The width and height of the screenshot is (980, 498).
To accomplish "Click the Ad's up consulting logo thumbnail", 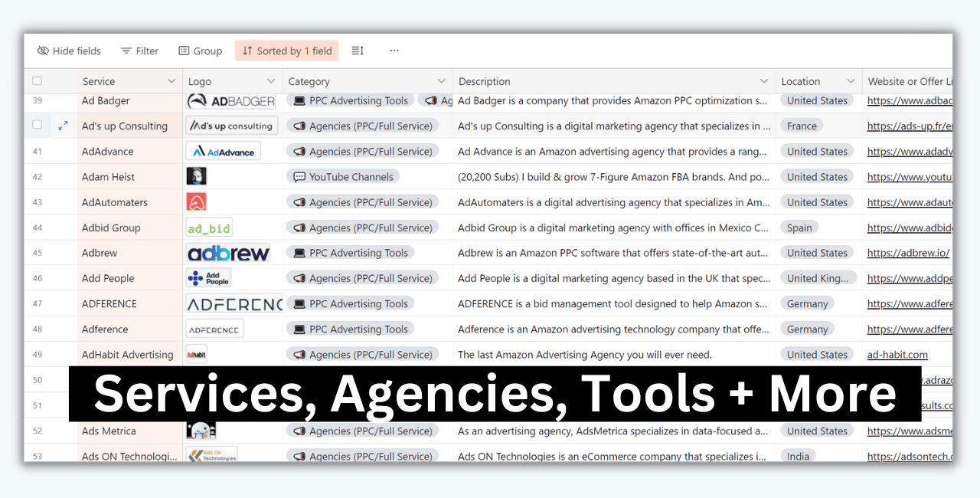I will 231,126.
